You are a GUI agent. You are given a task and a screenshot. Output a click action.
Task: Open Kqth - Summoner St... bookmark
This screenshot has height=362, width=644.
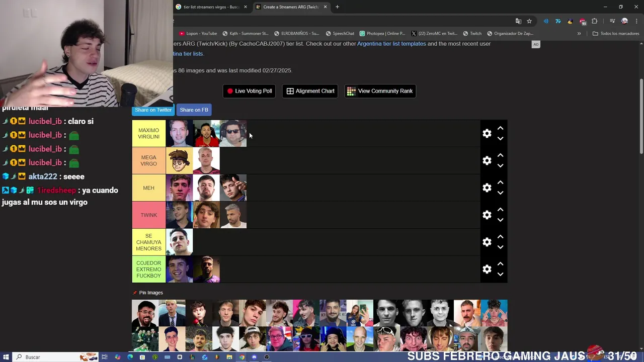245,34
